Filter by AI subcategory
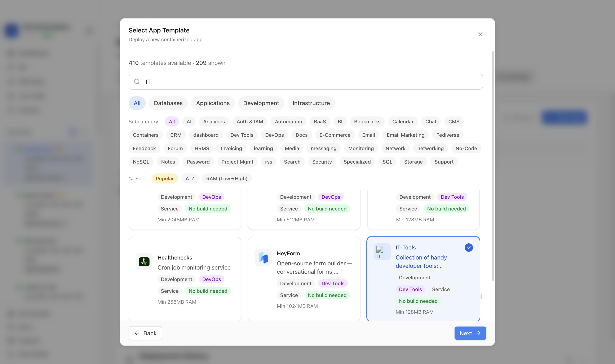 (x=189, y=122)
